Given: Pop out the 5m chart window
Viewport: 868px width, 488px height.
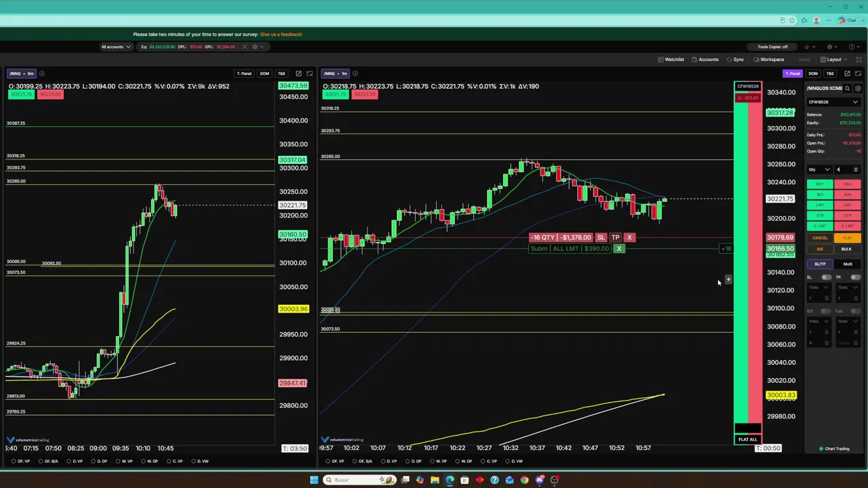Looking at the screenshot, I should (x=298, y=73).
